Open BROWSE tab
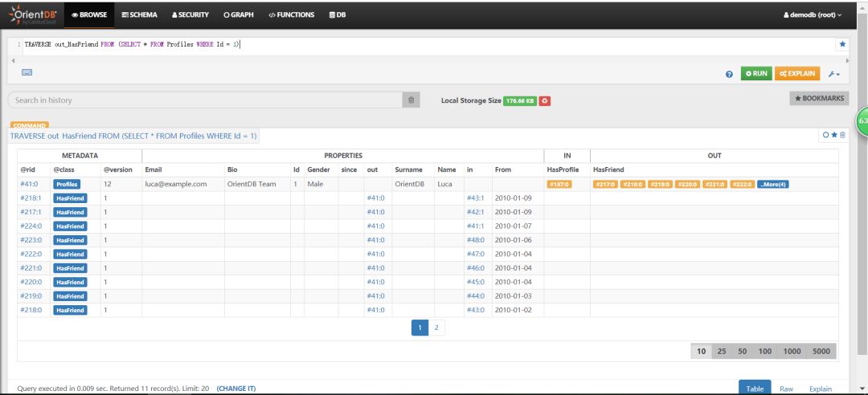 click(x=89, y=15)
